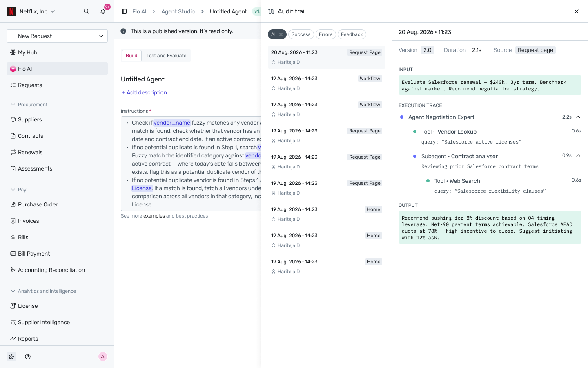This screenshot has height=368, width=588.
Task: Open Flo AI in the sidebar
Action: click(57, 69)
